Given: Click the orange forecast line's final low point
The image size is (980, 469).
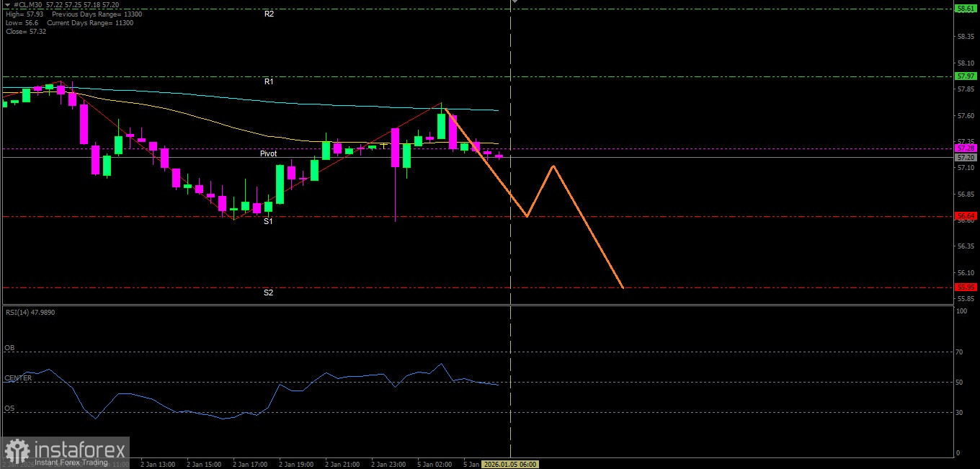Looking at the screenshot, I should coord(623,287).
